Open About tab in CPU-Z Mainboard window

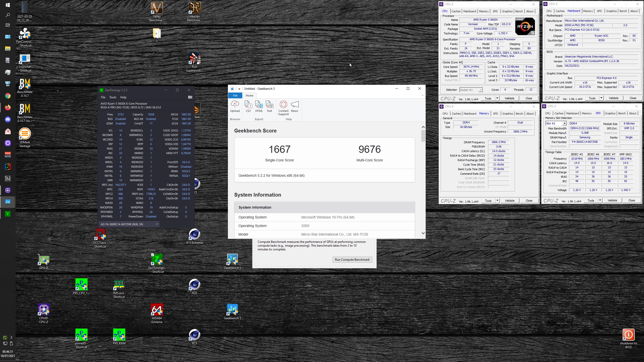coord(634,11)
